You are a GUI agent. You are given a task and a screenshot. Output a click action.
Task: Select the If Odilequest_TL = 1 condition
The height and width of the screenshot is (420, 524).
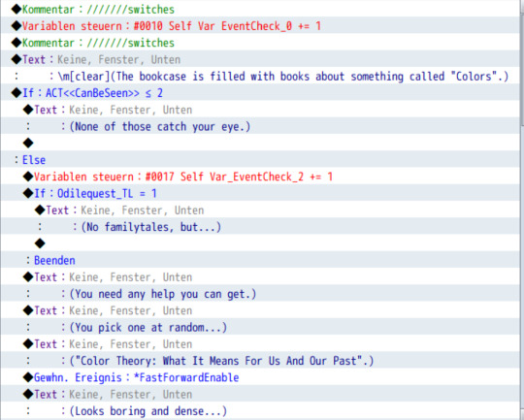click(x=260, y=193)
